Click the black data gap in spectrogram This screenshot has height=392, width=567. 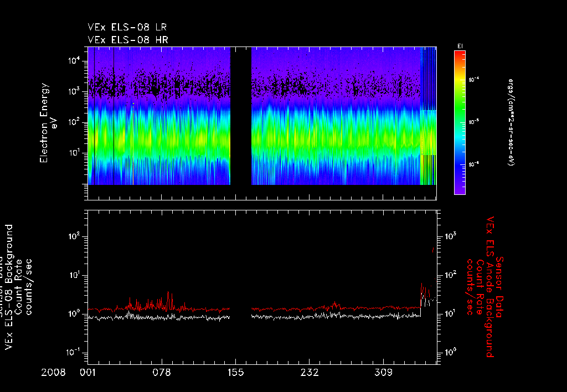click(x=241, y=116)
